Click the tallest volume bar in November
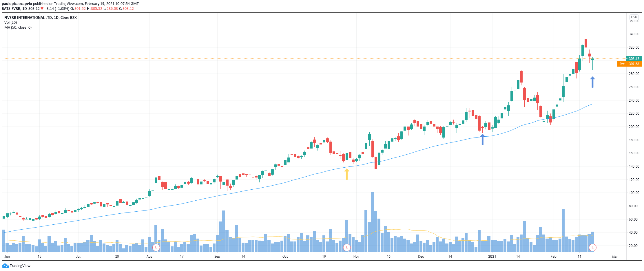Image resolution: width=644 pixels, height=271 pixels. [373, 222]
